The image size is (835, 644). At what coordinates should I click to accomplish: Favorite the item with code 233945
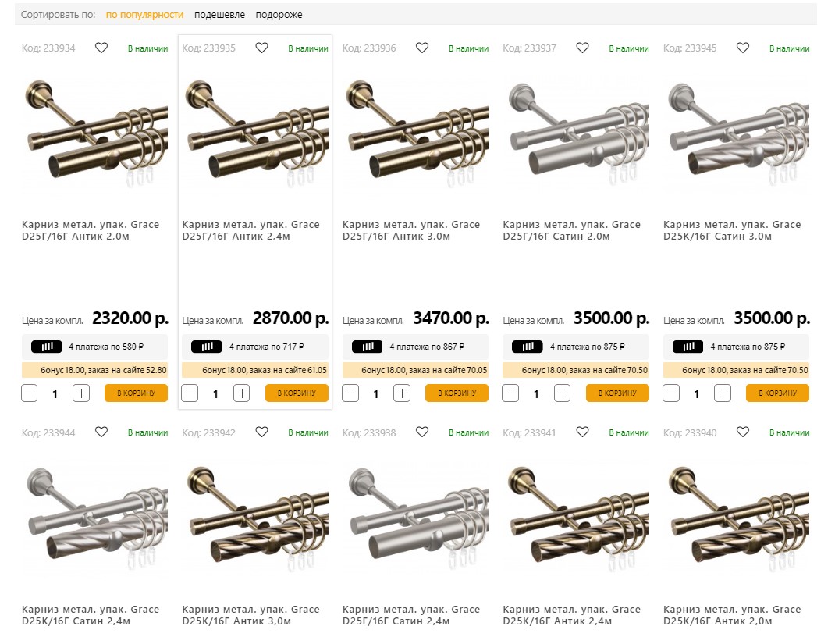743,48
